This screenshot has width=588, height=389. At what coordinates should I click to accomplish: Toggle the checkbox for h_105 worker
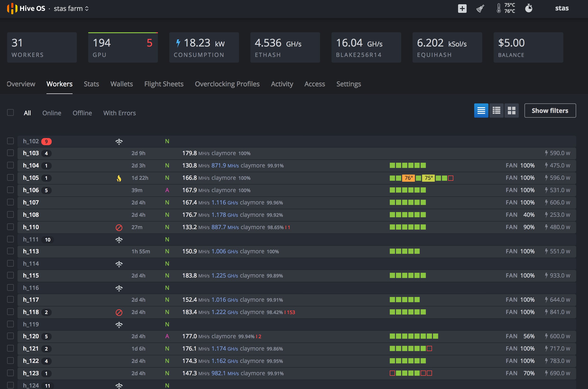pos(11,178)
